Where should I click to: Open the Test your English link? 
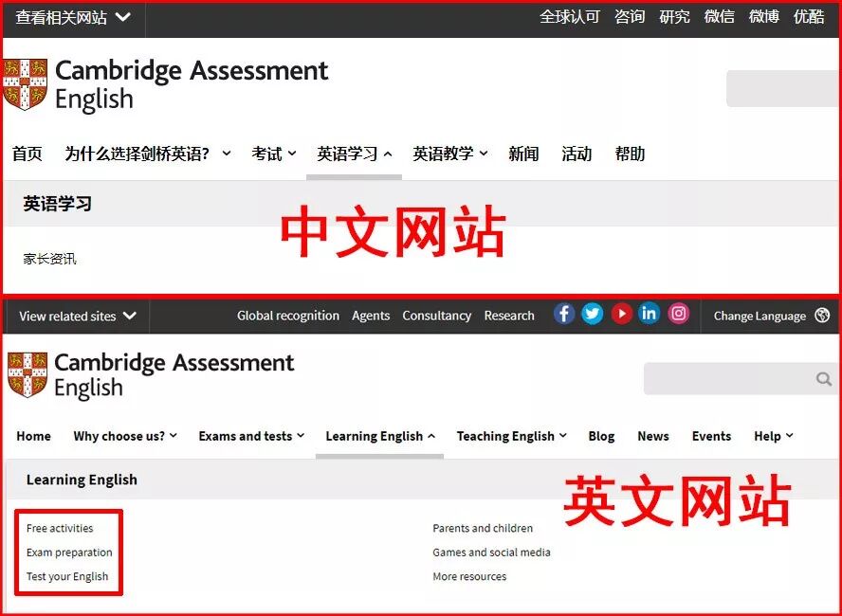pos(67,577)
